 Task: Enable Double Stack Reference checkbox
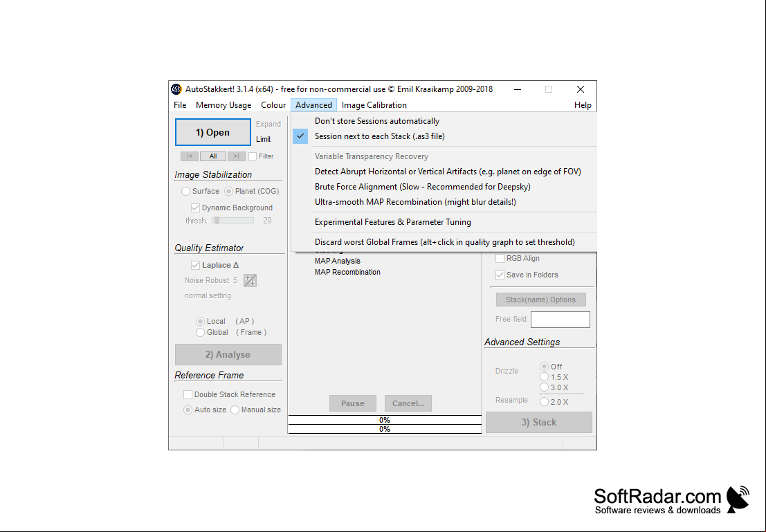[x=188, y=394]
